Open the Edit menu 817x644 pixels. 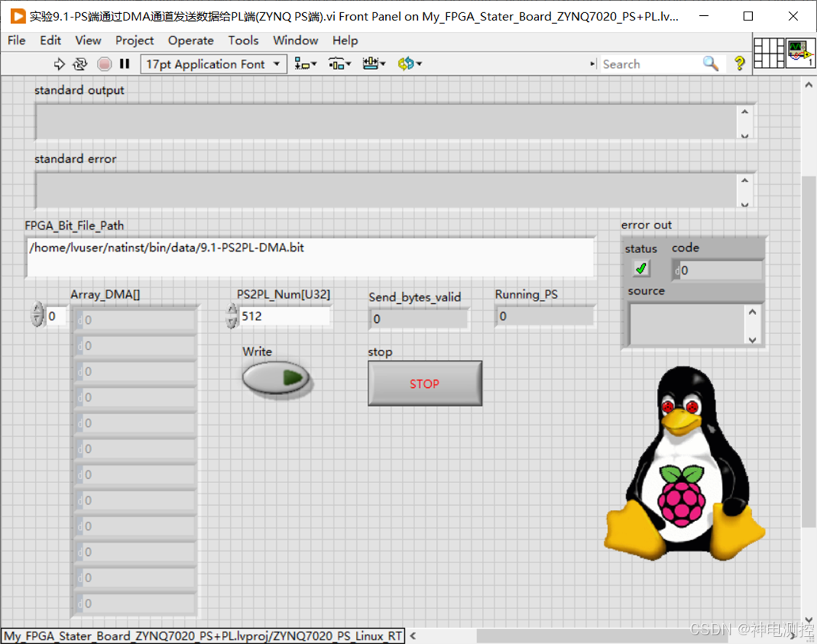point(50,41)
